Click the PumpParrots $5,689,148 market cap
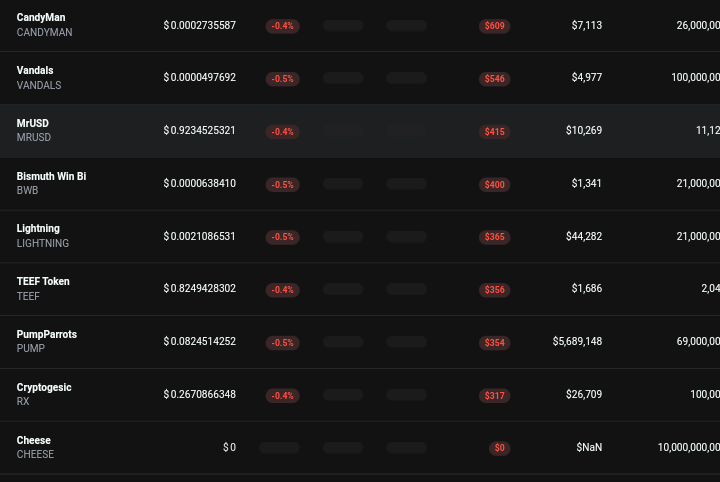Screen dimensions: 720x482 tap(577, 342)
